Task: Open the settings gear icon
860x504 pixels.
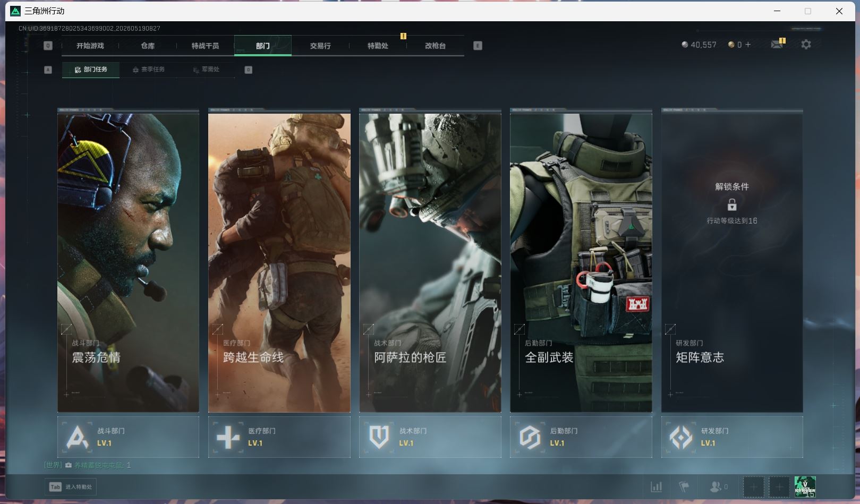Action: [806, 45]
